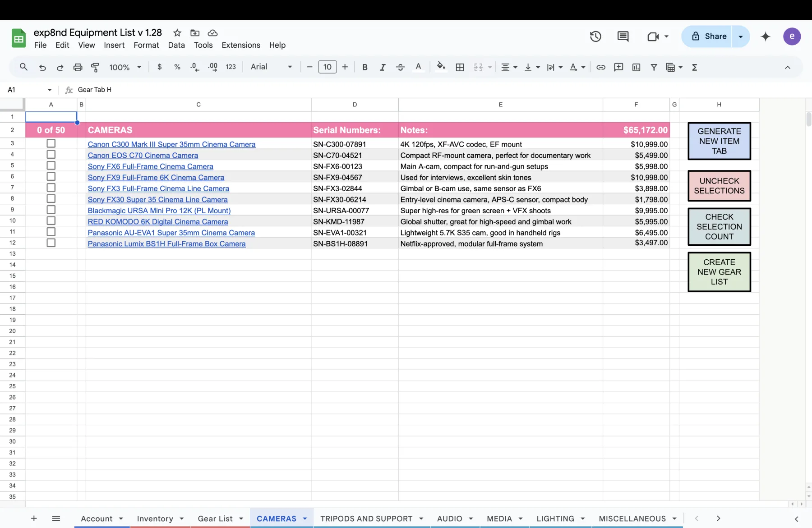Screen dimensions: 812x528
Task: Click the redo arrow icon
Action: [x=60, y=67]
